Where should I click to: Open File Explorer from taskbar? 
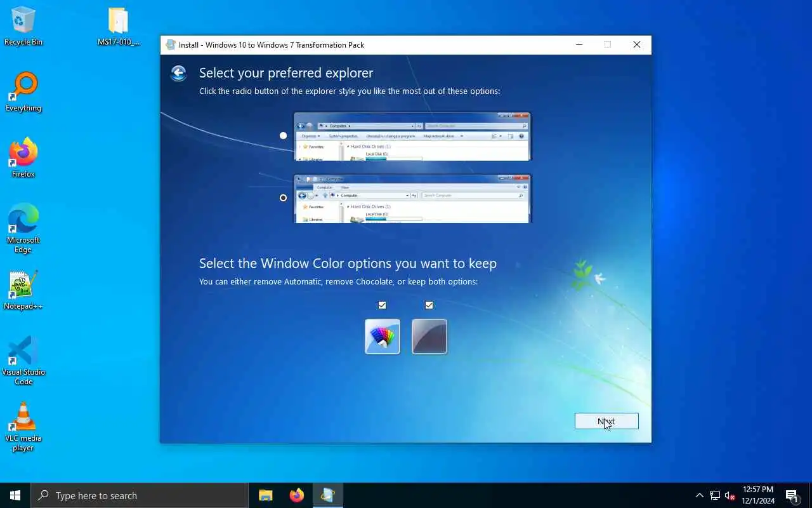[265, 495]
